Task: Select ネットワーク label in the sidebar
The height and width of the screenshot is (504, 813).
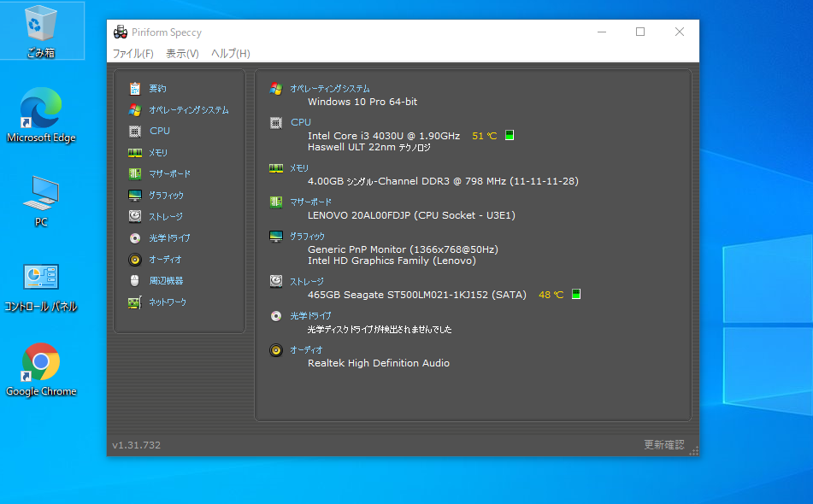Action: [x=168, y=302]
